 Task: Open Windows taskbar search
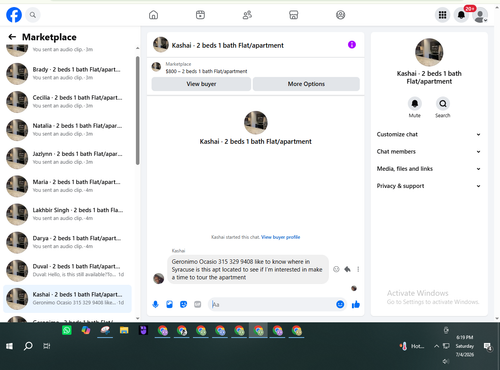tap(28, 346)
